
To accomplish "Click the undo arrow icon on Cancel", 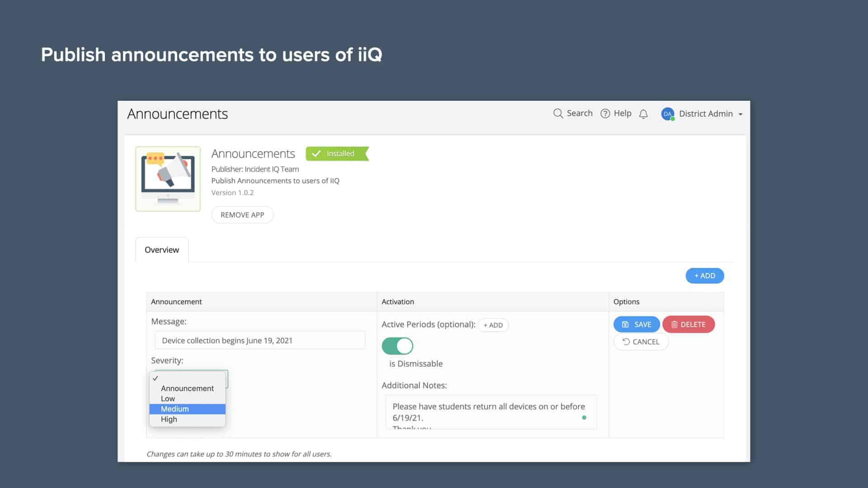I will (626, 342).
